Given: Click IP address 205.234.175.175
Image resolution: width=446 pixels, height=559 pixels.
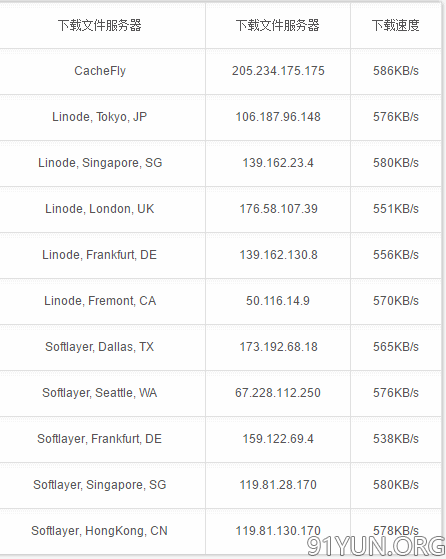Looking at the screenshot, I should click(278, 71).
